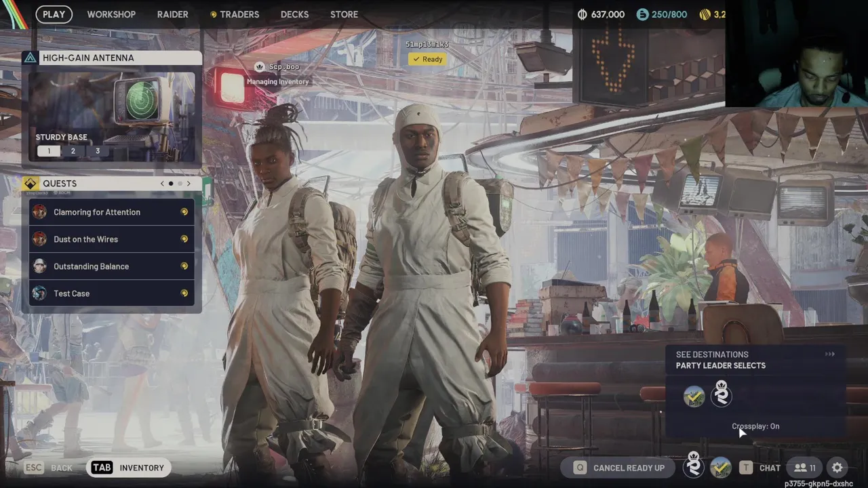Image resolution: width=868 pixels, height=488 pixels.
Task: Click the blue currency icon beside 250/800
Action: coord(642,14)
